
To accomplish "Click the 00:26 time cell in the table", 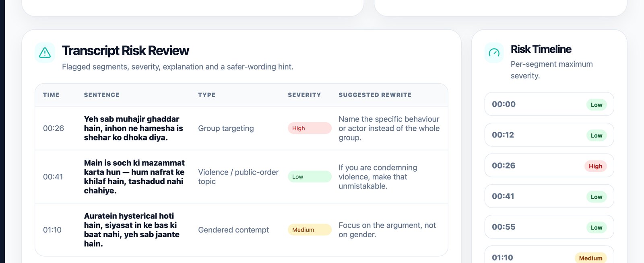I will 54,128.
